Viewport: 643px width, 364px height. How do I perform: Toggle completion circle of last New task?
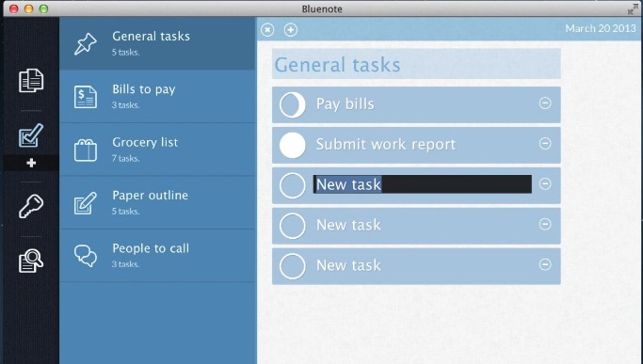click(293, 266)
